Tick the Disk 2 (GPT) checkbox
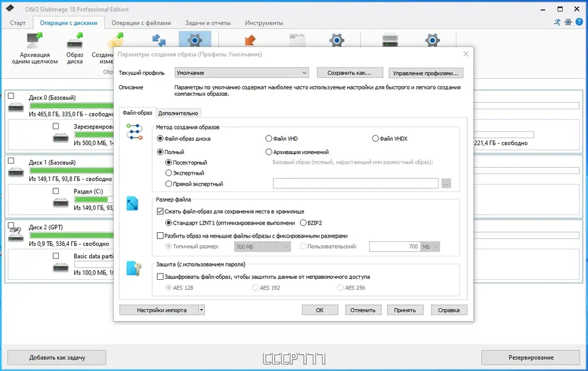The image size is (588, 371). coord(11,225)
